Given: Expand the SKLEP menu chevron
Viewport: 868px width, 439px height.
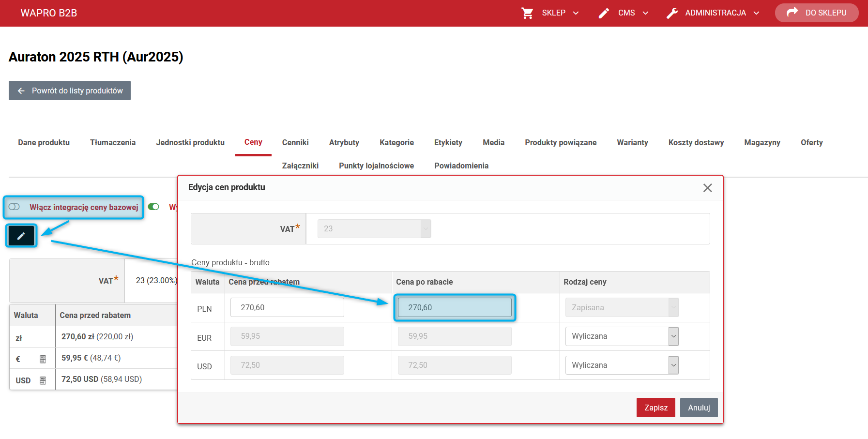Looking at the screenshot, I should 576,13.
